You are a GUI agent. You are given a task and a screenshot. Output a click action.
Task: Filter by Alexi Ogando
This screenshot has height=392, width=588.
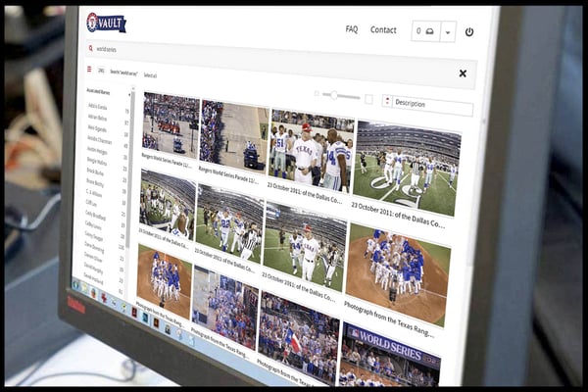[97, 128]
